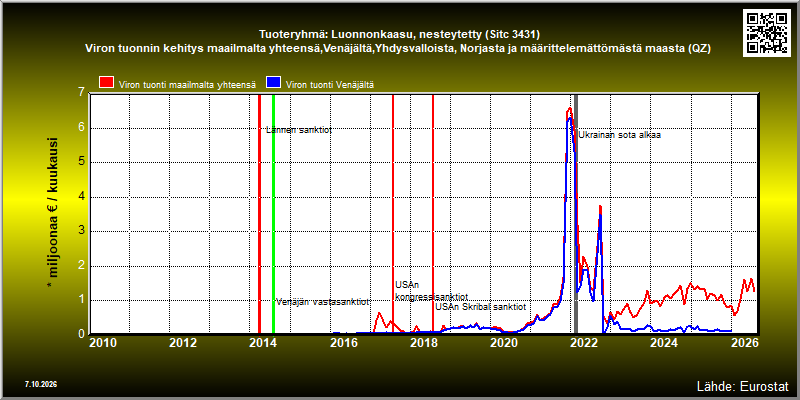800x400 pixels.
Task: Click the y-axis value 7 label
Action: (x=81, y=92)
